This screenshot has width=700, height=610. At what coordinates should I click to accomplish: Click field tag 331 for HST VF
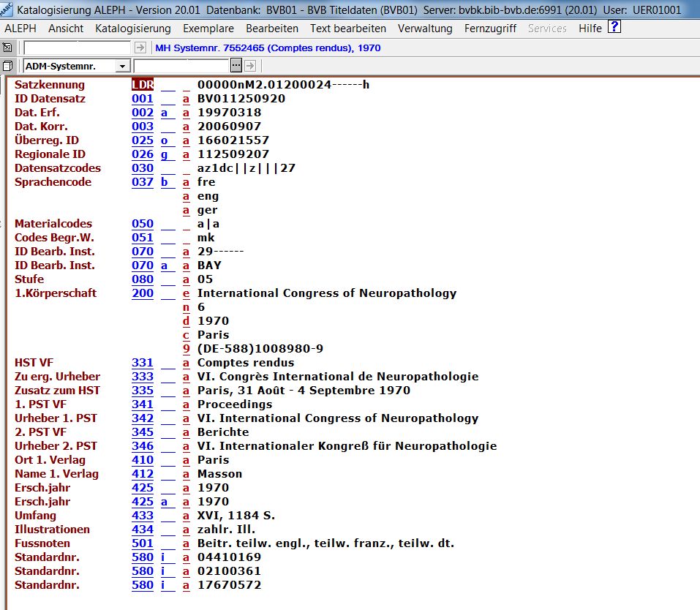(143, 363)
